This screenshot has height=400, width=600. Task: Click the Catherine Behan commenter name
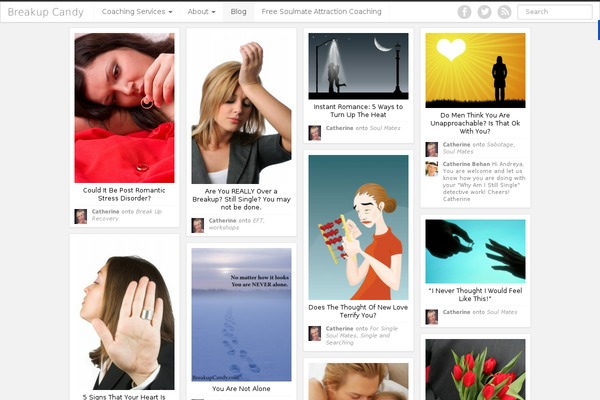(x=466, y=164)
